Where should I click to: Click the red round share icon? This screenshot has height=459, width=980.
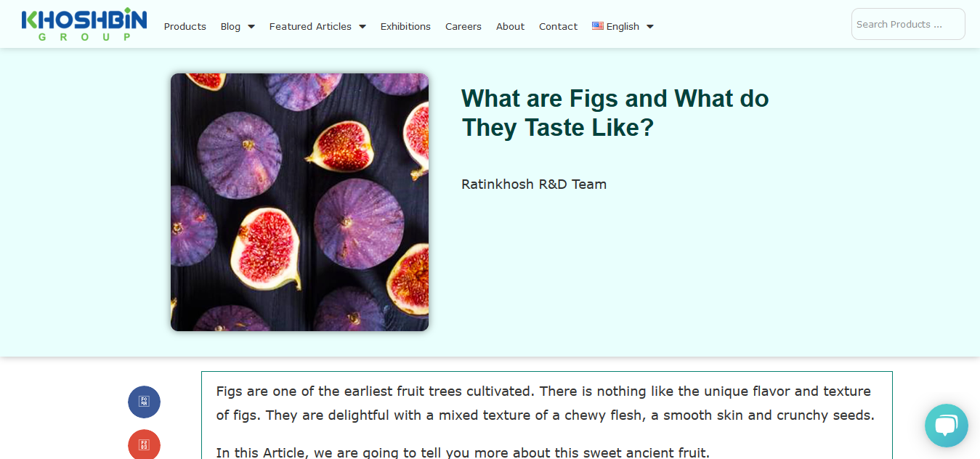tap(144, 444)
